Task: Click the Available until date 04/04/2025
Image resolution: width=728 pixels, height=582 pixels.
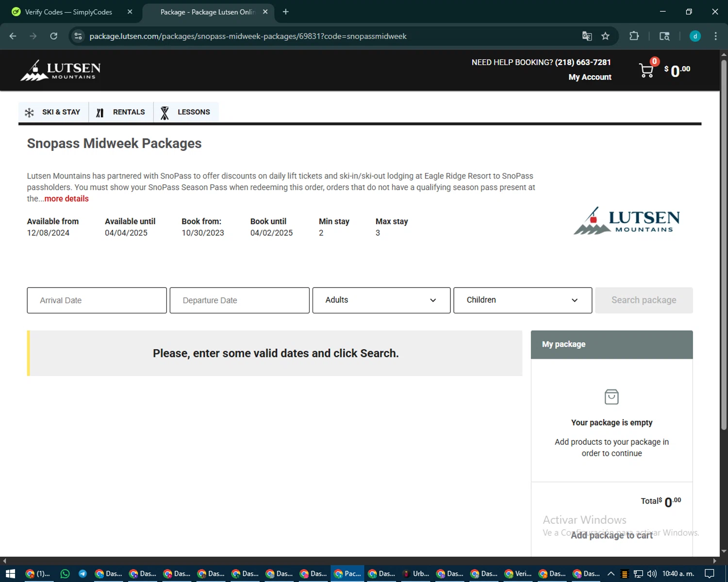Action: [126, 233]
